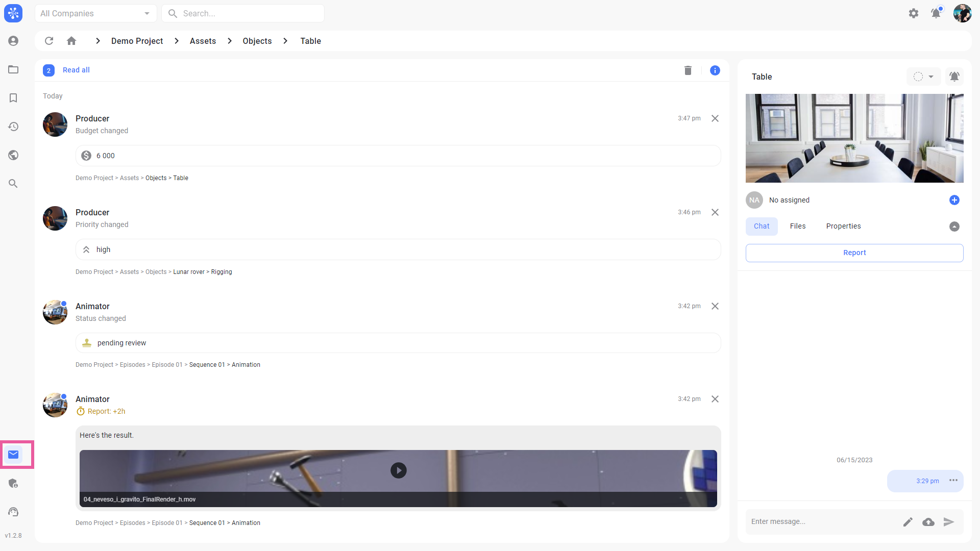Navigate to Demo Project breadcrumb
The image size is (980, 551).
click(137, 41)
